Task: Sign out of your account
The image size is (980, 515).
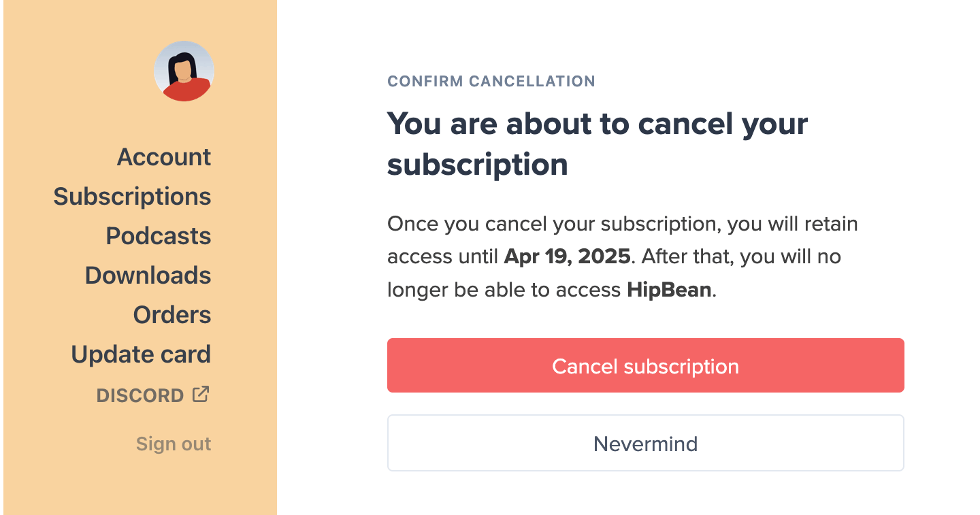Action: 174,444
